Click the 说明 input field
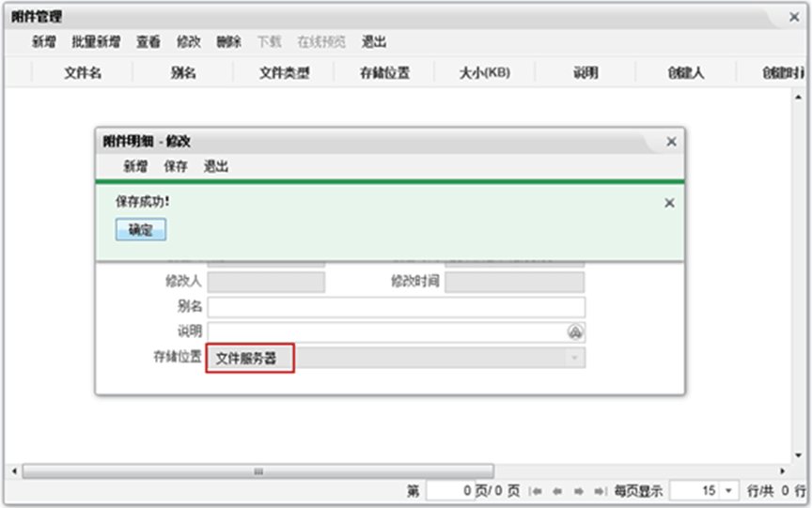Viewport: 812px width, 508px height. (x=397, y=331)
